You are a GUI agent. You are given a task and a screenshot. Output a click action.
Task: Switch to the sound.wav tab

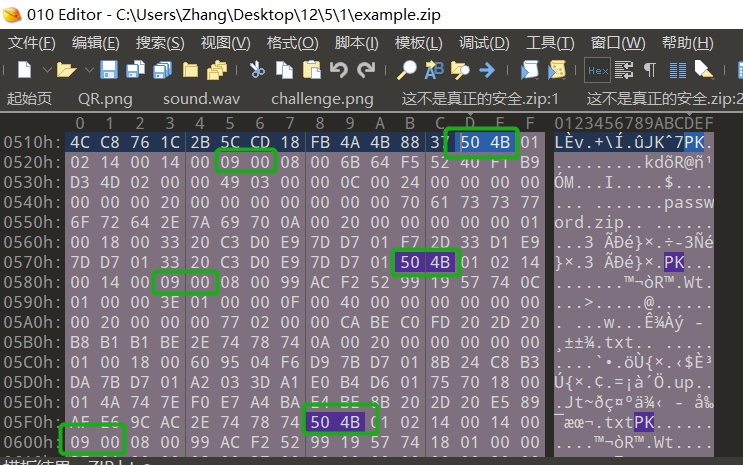tap(201, 99)
